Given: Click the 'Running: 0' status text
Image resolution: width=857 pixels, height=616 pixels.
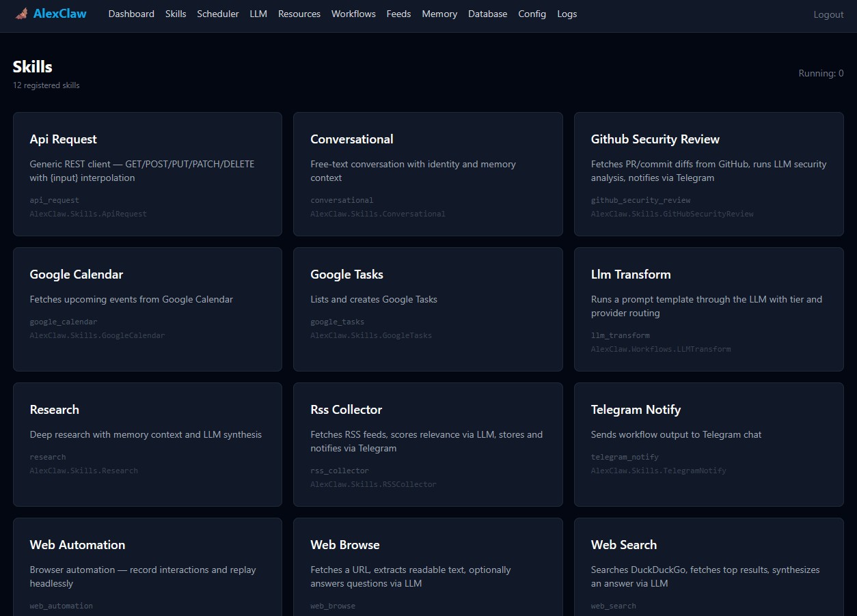Looking at the screenshot, I should click(821, 73).
